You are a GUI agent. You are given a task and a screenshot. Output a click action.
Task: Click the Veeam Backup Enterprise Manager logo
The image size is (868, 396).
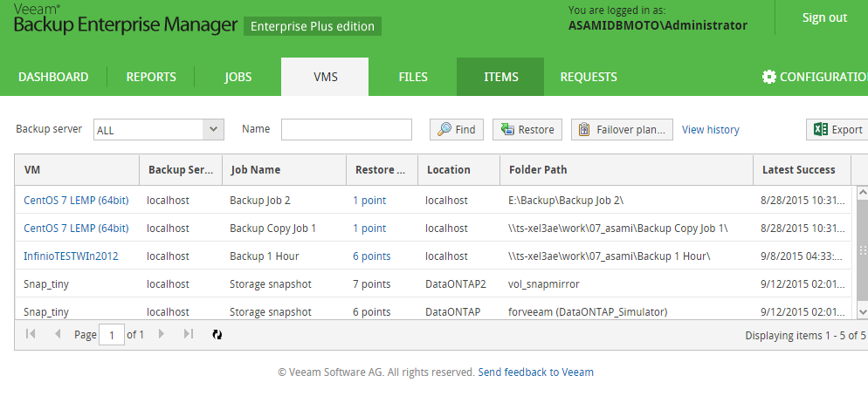pos(125,19)
